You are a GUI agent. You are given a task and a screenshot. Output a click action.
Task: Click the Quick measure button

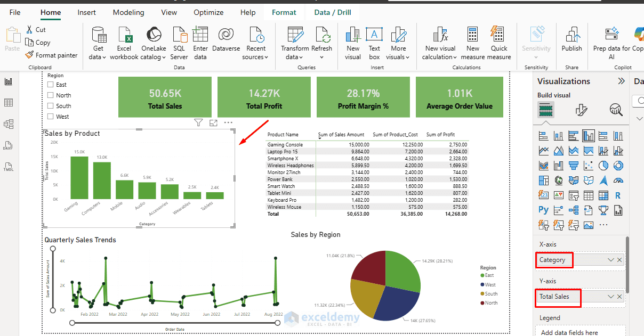[x=499, y=43]
